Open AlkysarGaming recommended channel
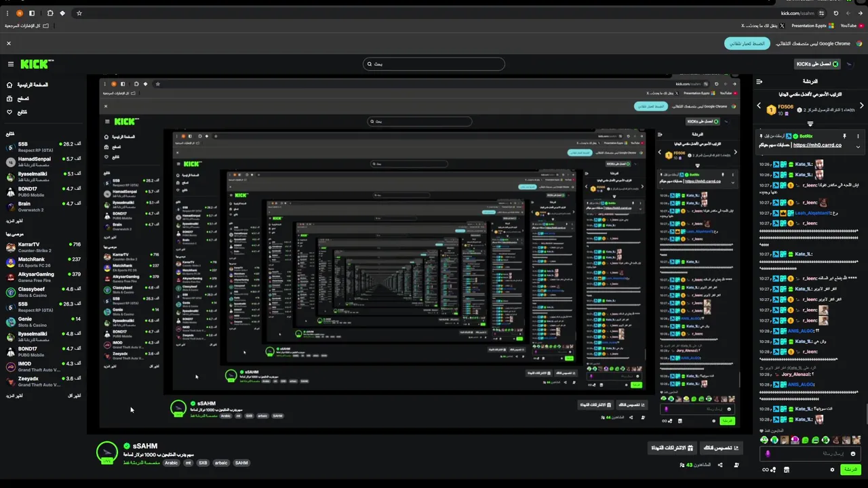The image size is (868, 488). [x=43, y=277]
